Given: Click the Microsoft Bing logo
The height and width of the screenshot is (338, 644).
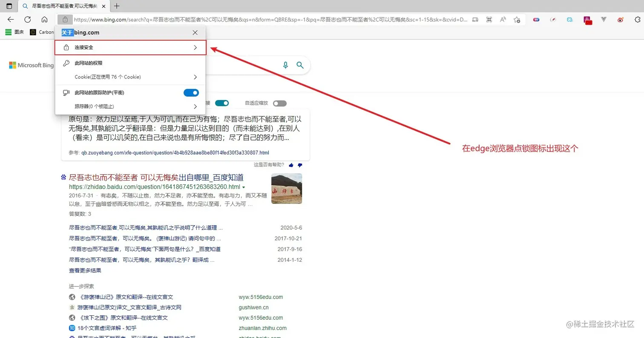Looking at the screenshot, I should tap(31, 65).
